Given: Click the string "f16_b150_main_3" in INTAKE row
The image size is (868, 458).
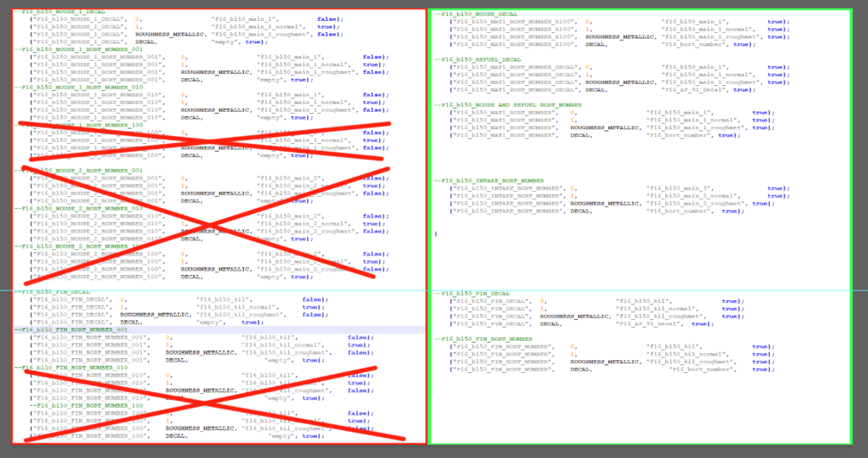Looking at the screenshot, I should [x=676, y=188].
